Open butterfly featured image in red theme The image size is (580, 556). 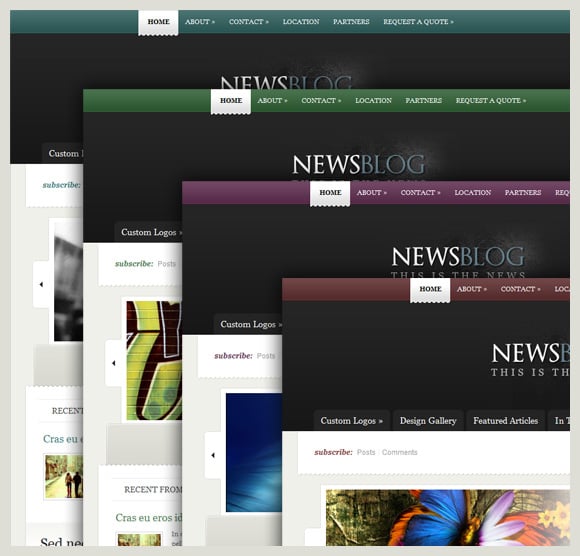[x=448, y=518]
